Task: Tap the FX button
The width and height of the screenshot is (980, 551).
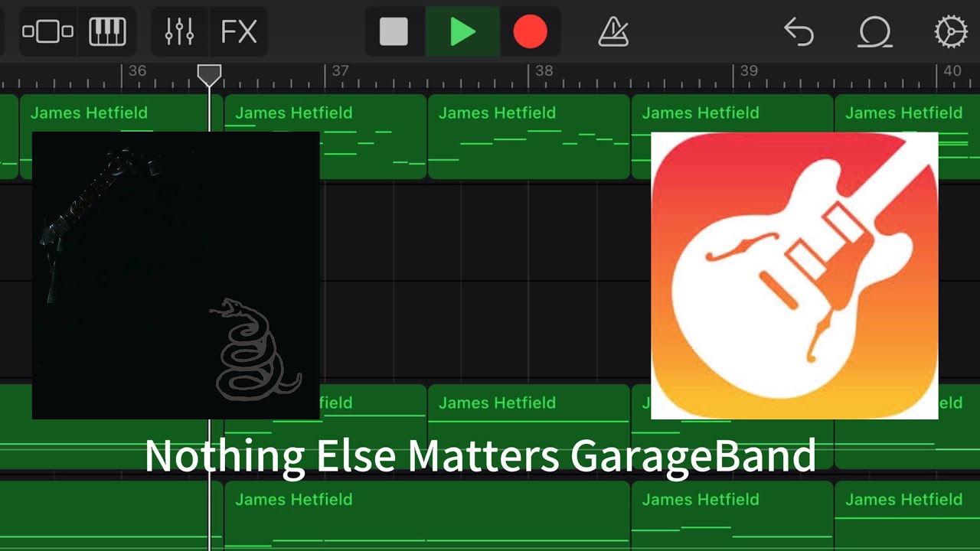Action: (x=239, y=32)
